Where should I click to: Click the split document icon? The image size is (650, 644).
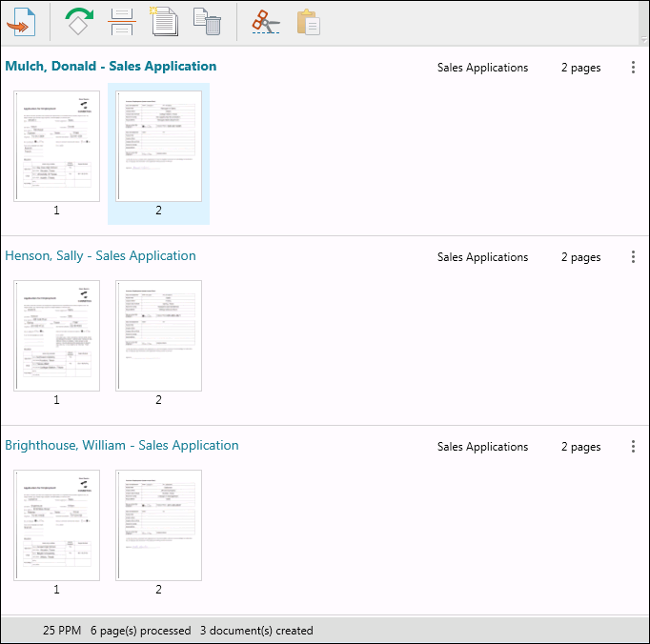coord(122,21)
